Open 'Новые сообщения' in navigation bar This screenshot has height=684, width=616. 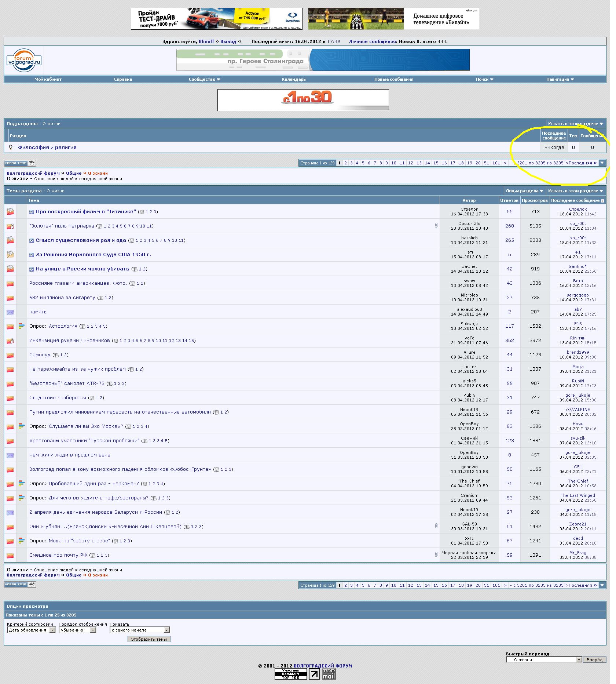(393, 79)
